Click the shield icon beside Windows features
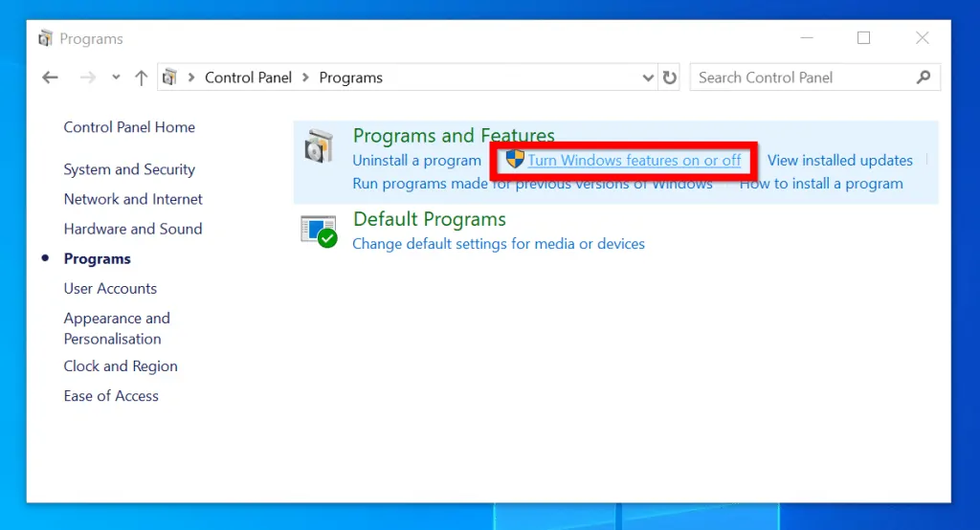 [x=515, y=160]
